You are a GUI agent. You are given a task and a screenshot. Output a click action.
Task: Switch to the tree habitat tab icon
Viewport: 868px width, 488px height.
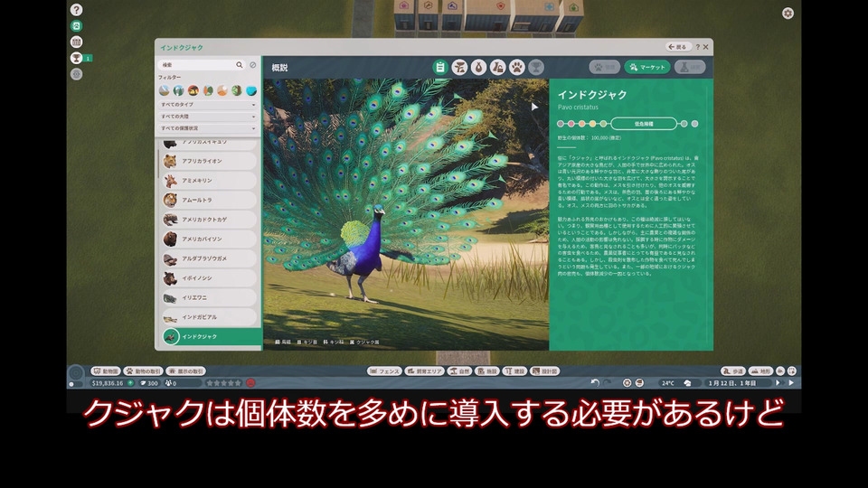click(x=459, y=68)
